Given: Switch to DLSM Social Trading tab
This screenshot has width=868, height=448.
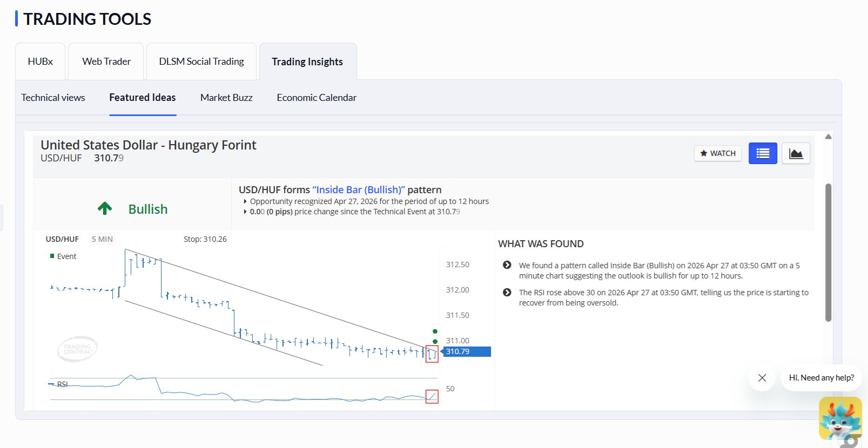Looking at the screenshot, I should (201, 62).
